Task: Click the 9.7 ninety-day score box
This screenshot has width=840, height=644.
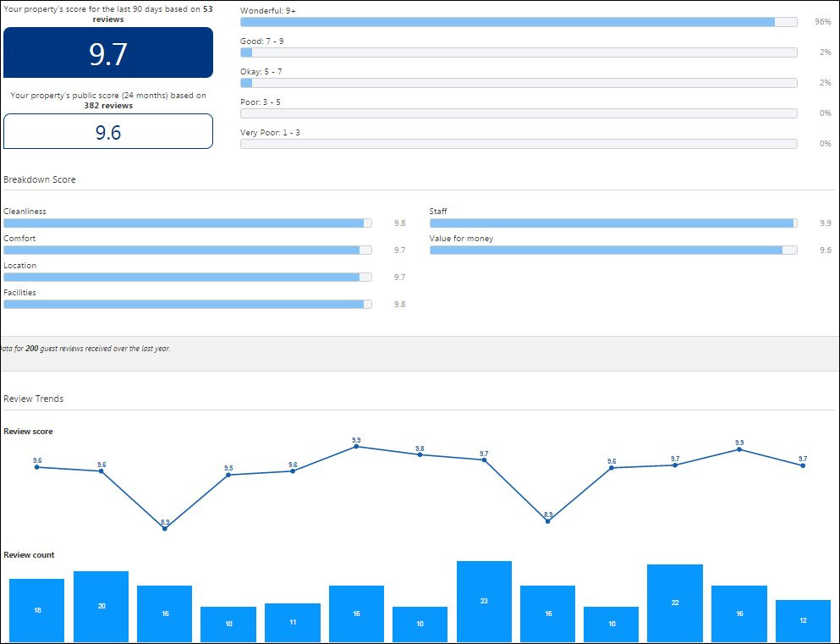Action: [x=108, y=52]
